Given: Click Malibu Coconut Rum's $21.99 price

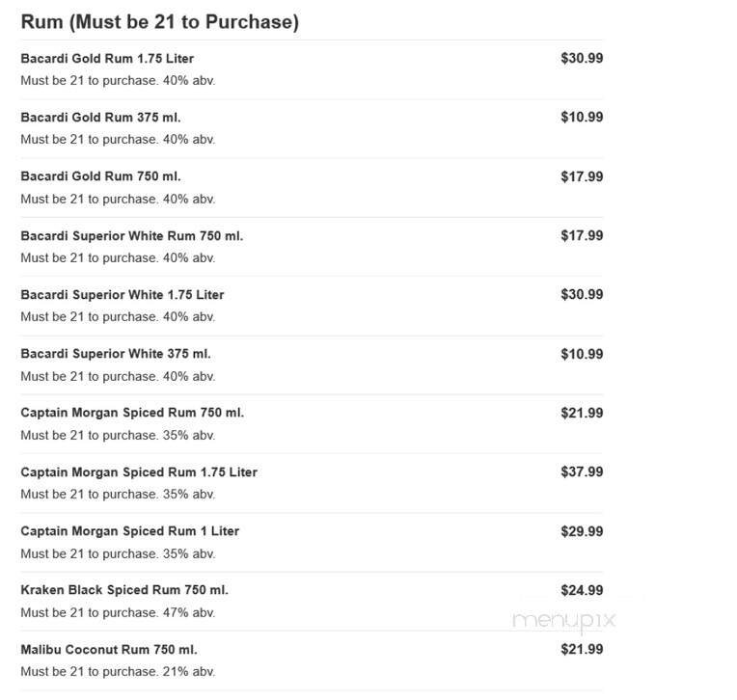Looking at the screenshot, I should pos(582,649).
